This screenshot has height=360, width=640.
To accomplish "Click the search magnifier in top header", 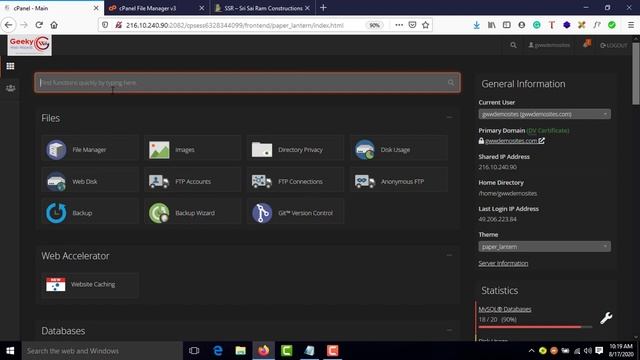I will click(x=513, y=45).
